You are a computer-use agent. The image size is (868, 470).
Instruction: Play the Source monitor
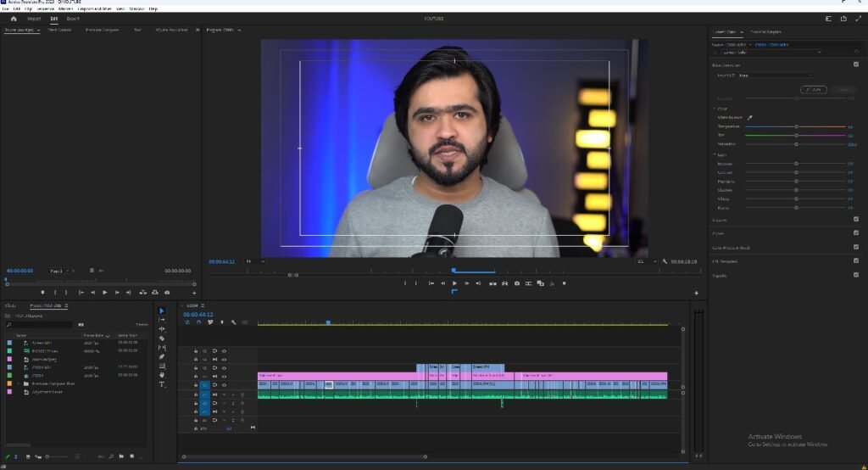point(104,293)
